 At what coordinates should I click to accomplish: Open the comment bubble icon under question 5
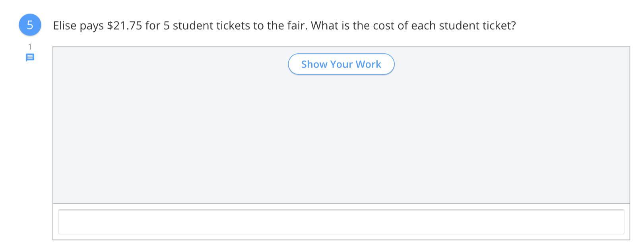[x=30, y=58]
